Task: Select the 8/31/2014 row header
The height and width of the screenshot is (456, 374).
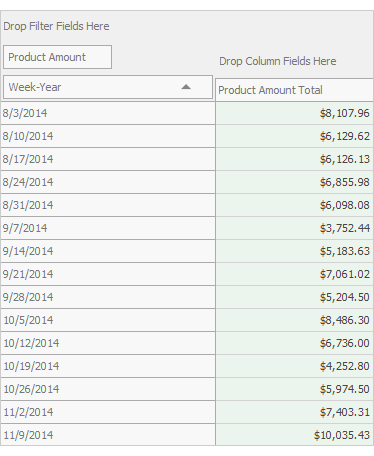Action: [x=108, y=205]
